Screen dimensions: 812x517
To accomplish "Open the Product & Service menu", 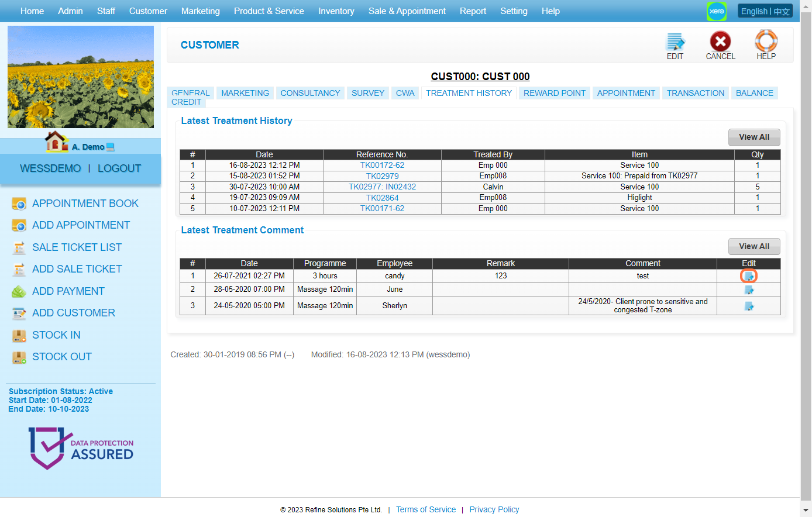I will point(269,11).
